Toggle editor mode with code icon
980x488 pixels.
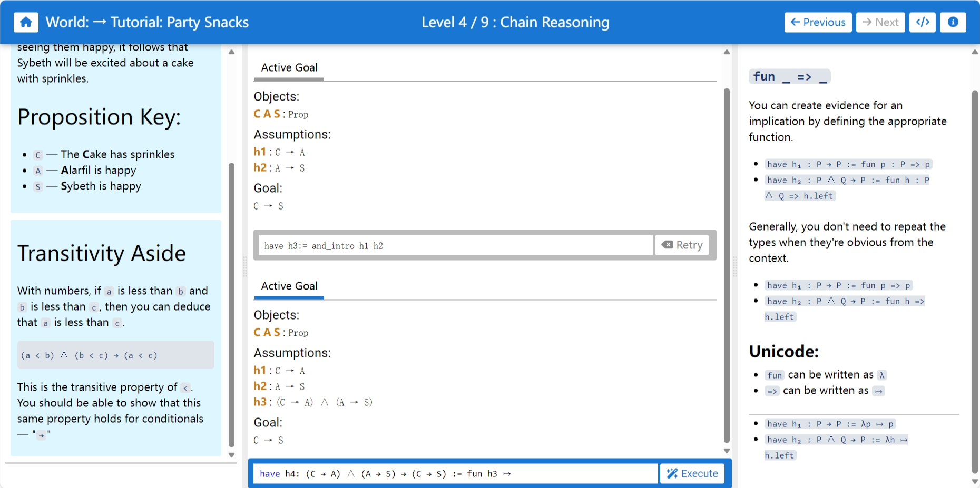(923, 22)
